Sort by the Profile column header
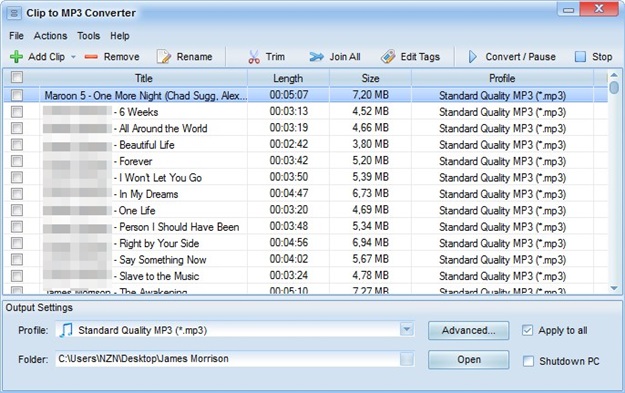 [502, 78]
